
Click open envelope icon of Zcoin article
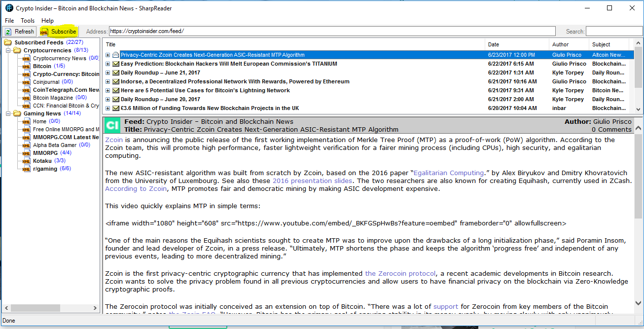point(116,55)
